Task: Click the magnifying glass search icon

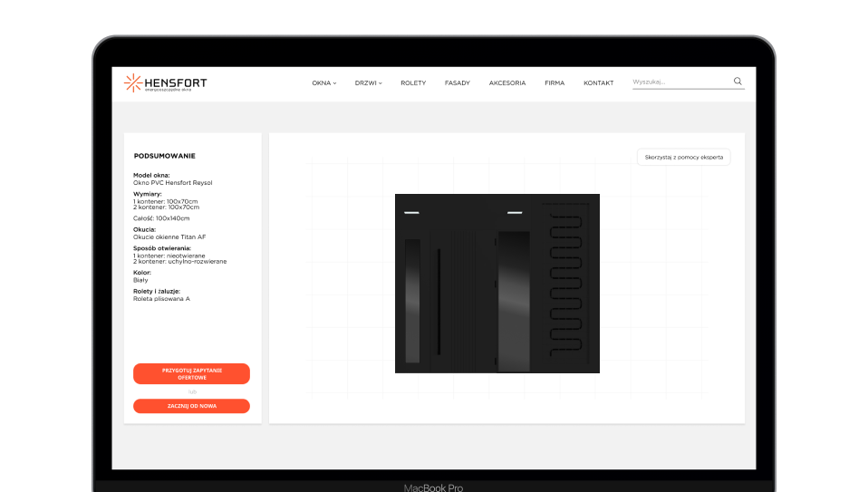Action: point(738,82)
